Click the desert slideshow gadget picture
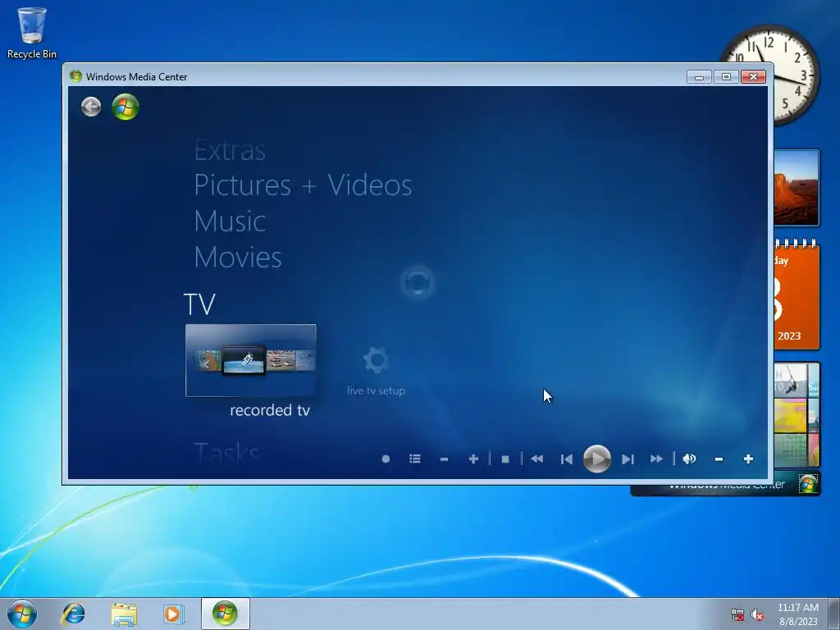 797,188
